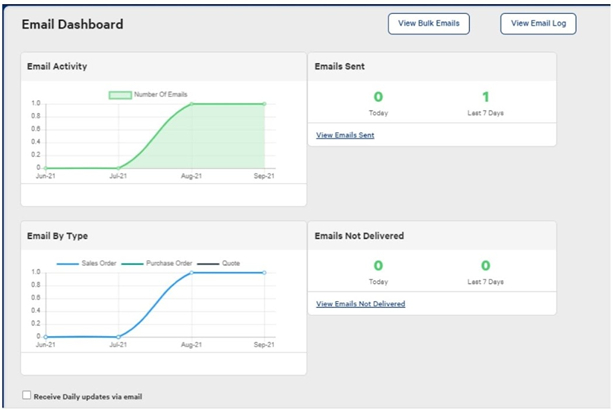Select Sep-21 data point in Email By Type chart
613x410 pixels.
265,272
